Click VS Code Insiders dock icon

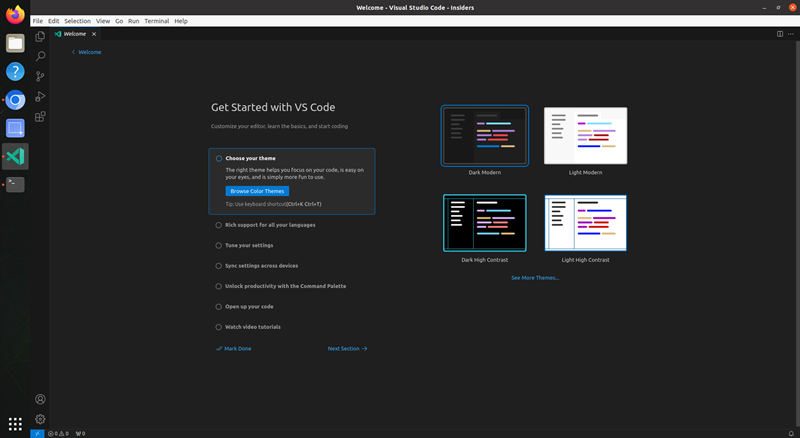click(x=15, y=156)
